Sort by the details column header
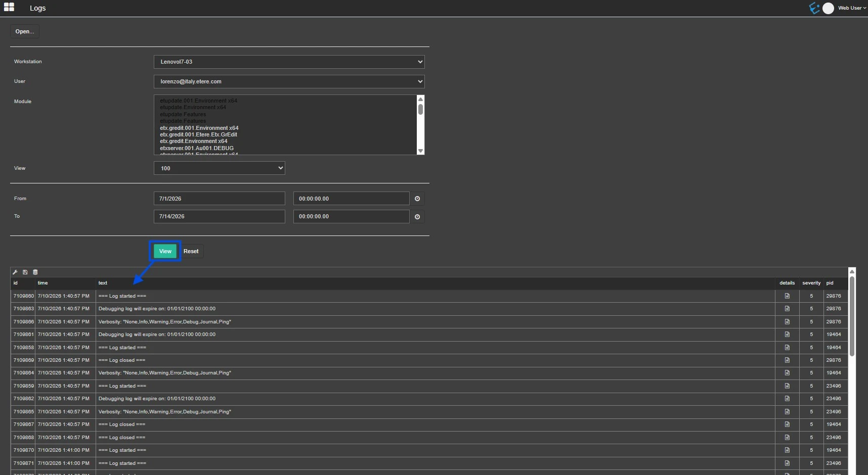The image size is (868, 475). 787,283
